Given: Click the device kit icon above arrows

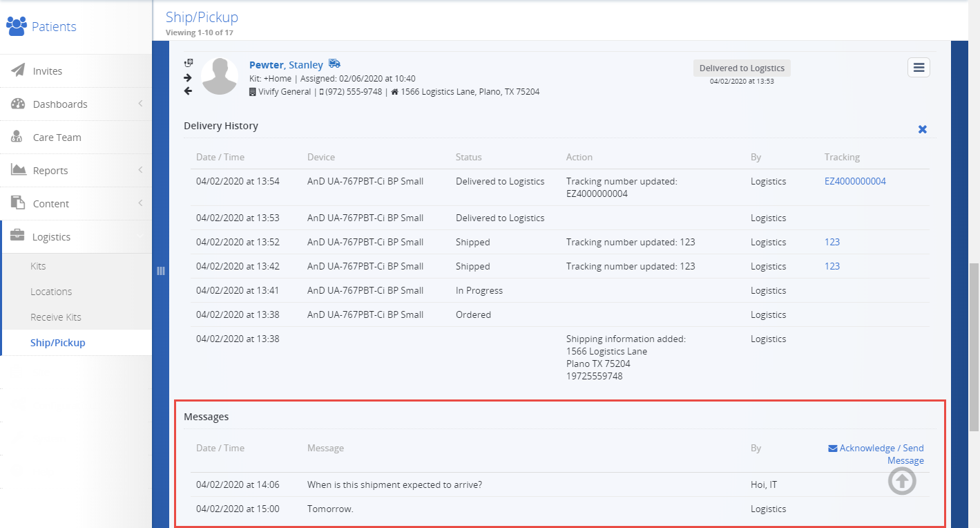Looking at the screenshot, I should tap(188, 63).
